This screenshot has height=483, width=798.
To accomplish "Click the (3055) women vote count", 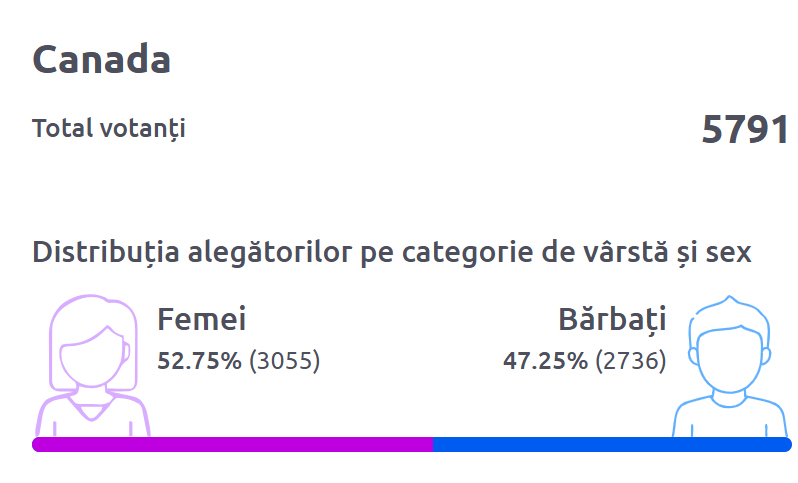I will [x=284, y=361].
